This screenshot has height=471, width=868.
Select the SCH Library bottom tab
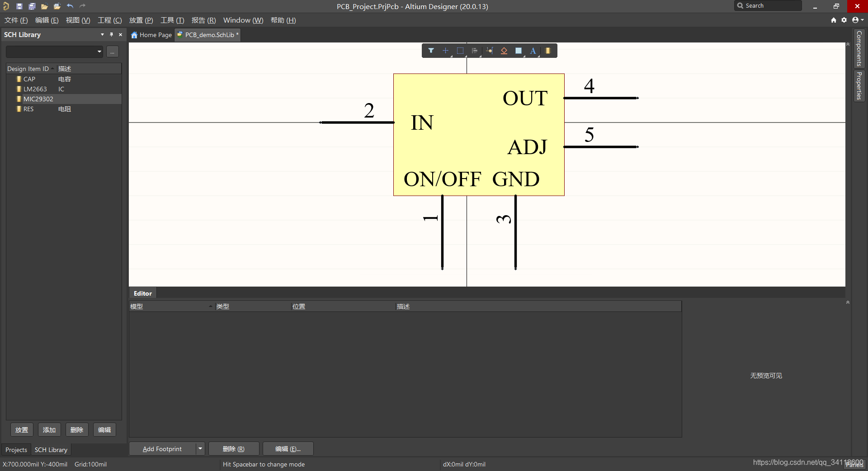tap(51, 450)
